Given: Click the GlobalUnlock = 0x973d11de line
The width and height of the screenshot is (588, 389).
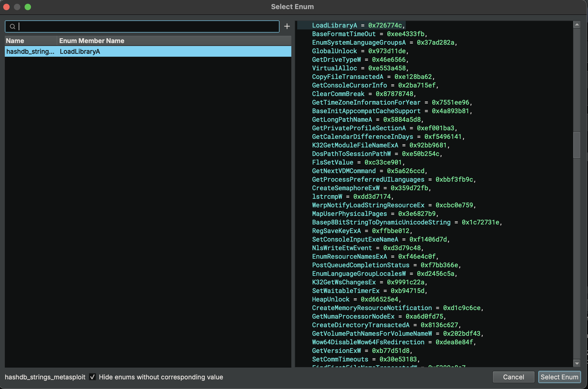Looking at the screenshot, I should [360, 51].
